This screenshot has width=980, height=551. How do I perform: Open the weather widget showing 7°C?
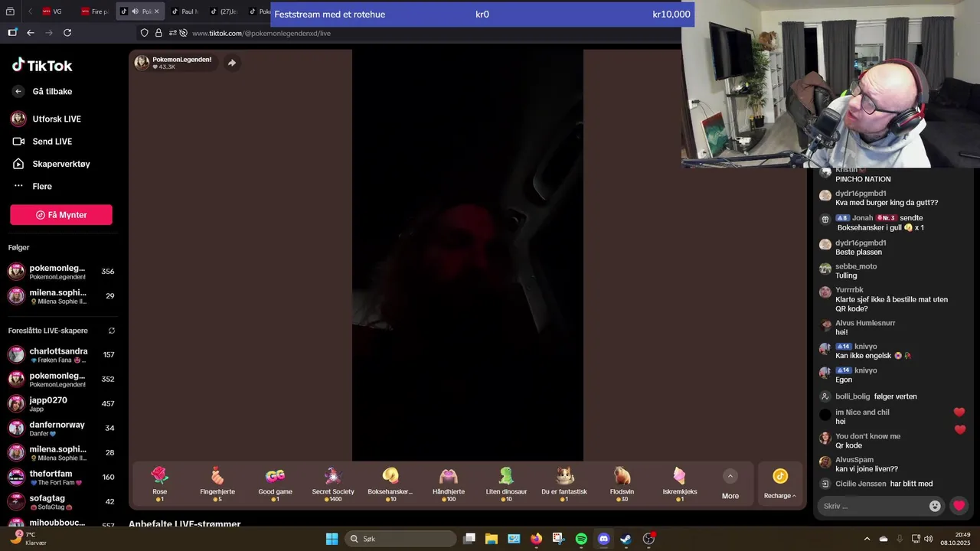(28, 539)
